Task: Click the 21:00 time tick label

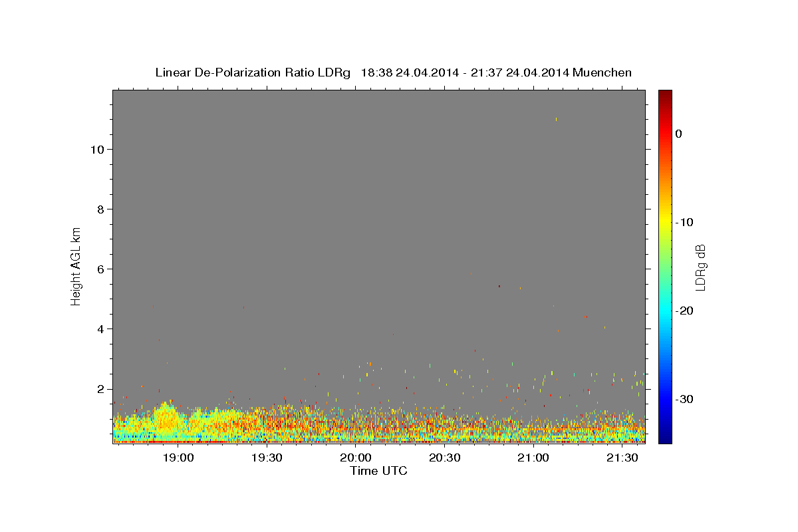Action: [533, 458]
